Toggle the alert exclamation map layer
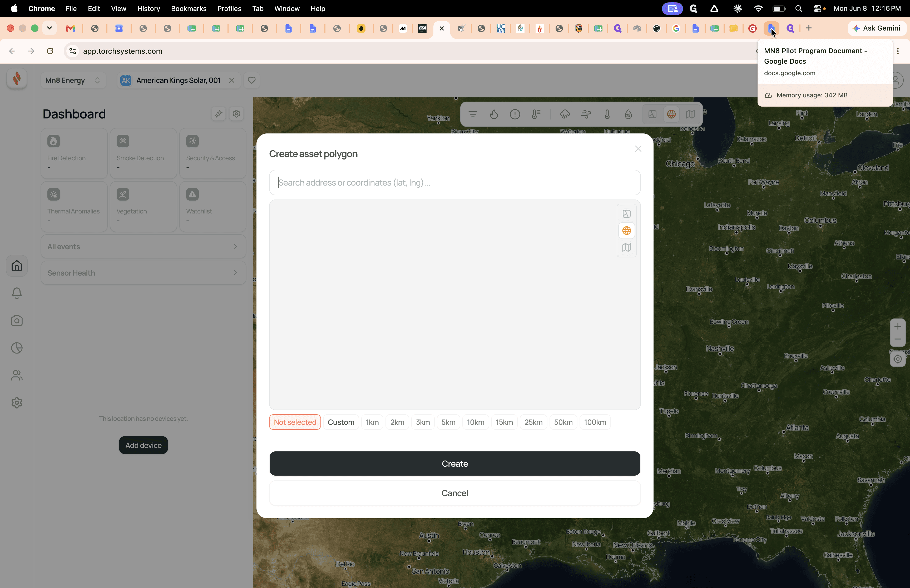Screen dimensions: 910x588 click(515, 114)
